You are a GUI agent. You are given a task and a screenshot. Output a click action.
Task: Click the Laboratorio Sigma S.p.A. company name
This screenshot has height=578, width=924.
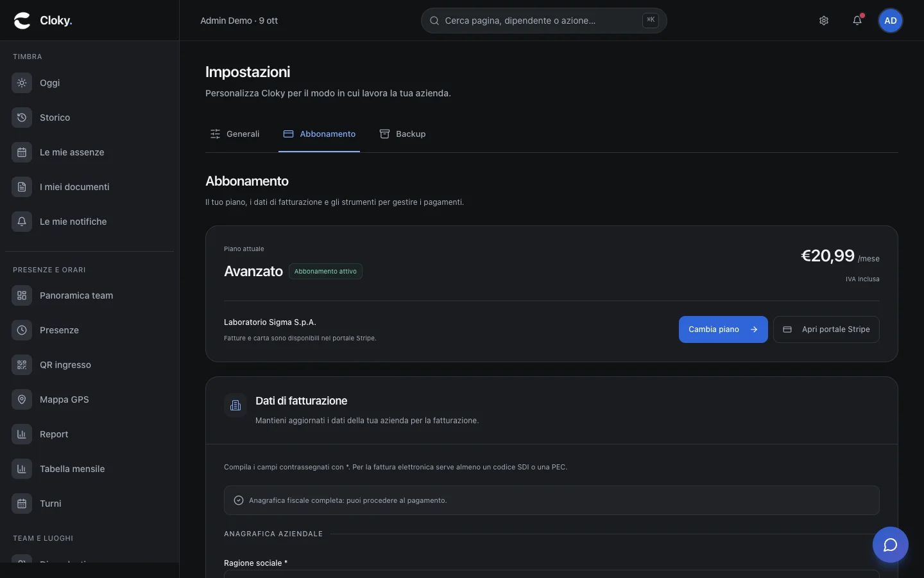pos(270,322)
